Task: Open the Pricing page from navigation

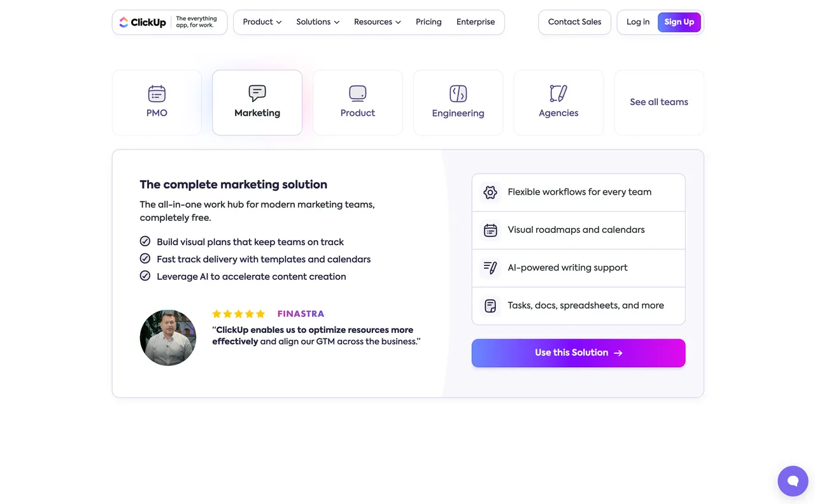Action: tap(429, 22)
